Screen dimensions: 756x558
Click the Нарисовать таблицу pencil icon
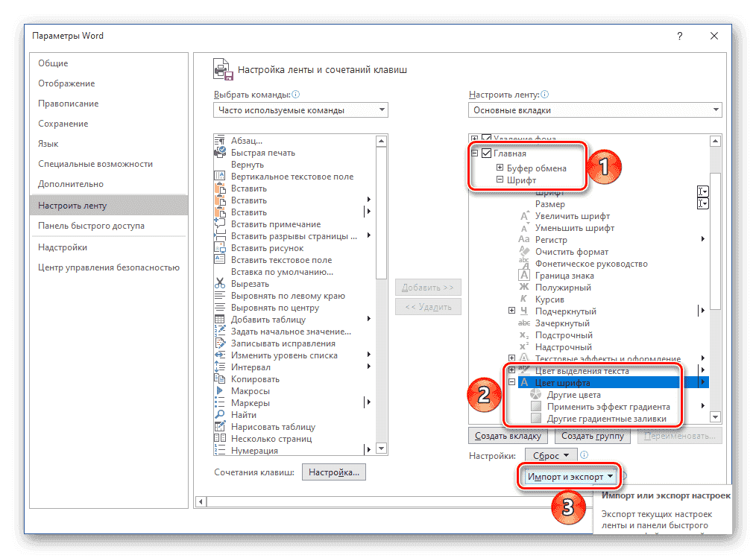coord(219,427)
